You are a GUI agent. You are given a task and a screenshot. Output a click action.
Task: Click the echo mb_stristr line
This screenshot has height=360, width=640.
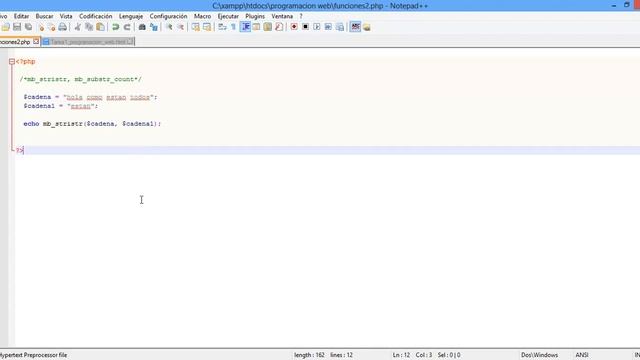(92, 124)
